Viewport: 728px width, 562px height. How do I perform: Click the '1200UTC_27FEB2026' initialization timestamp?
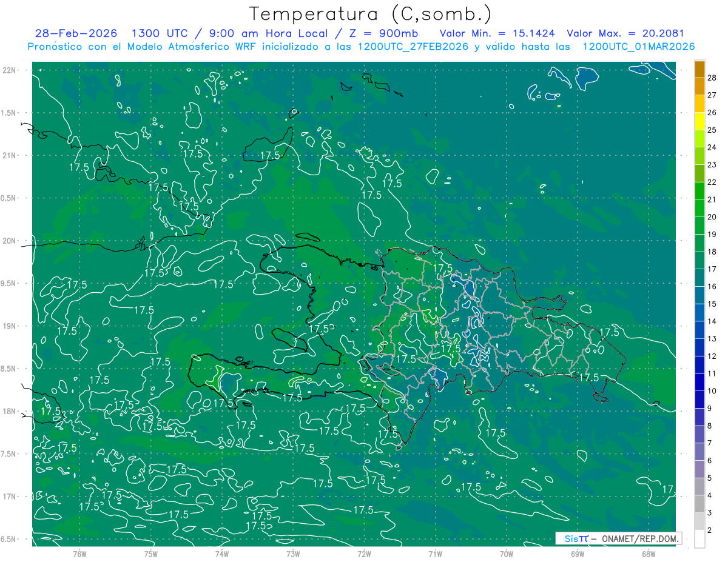click(x=413, y=47)
